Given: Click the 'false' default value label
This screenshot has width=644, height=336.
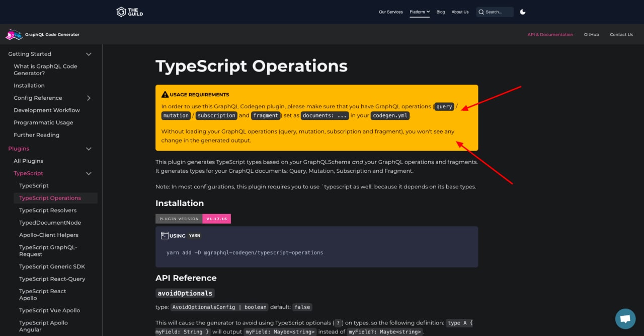Looking at the screenshot, I should point(302,307).
